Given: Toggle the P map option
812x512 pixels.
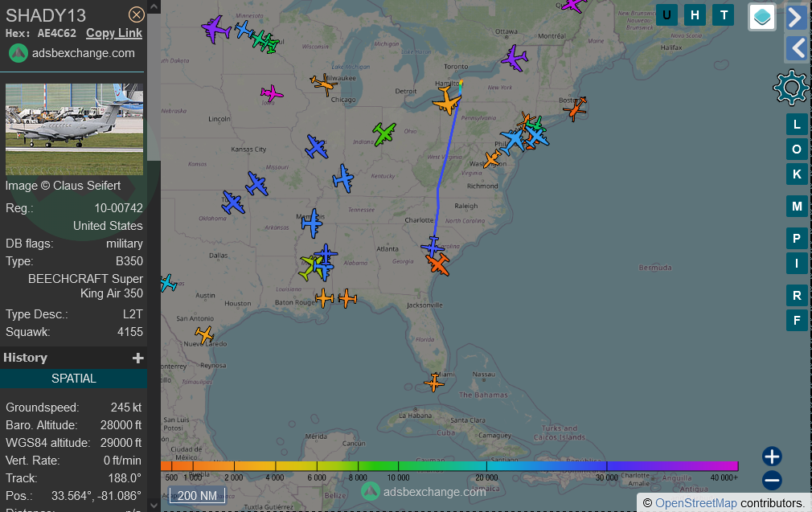Looking at the screenshot, I should pos(797,239).
